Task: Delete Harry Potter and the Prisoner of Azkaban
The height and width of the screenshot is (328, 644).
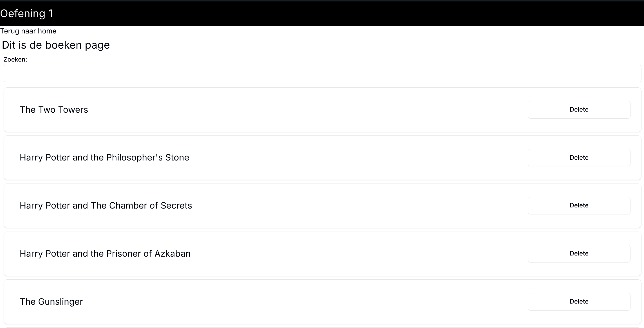Action: tap(579, 254)
